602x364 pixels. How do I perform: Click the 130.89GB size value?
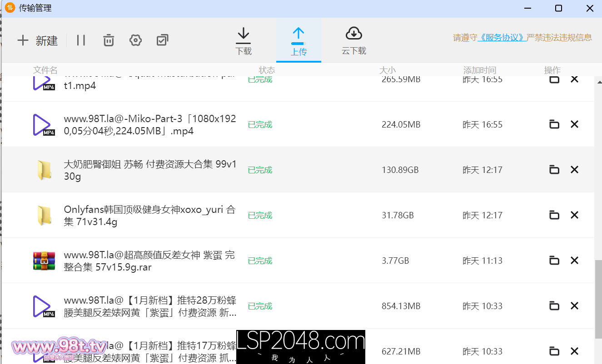tap(400, 170)
